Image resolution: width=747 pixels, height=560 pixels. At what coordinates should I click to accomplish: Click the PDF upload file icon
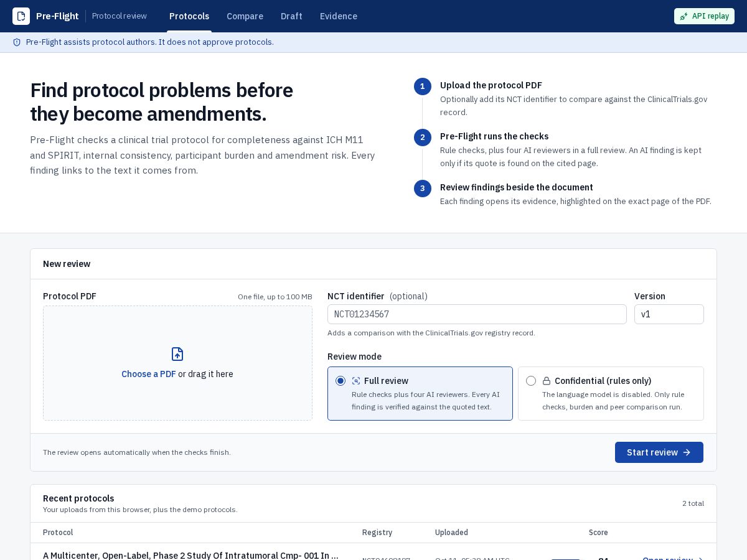[177, 354]
